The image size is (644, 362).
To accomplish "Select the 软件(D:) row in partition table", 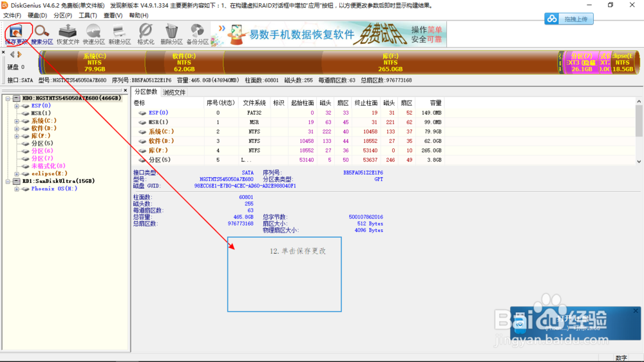I will (x=287, y=141).
